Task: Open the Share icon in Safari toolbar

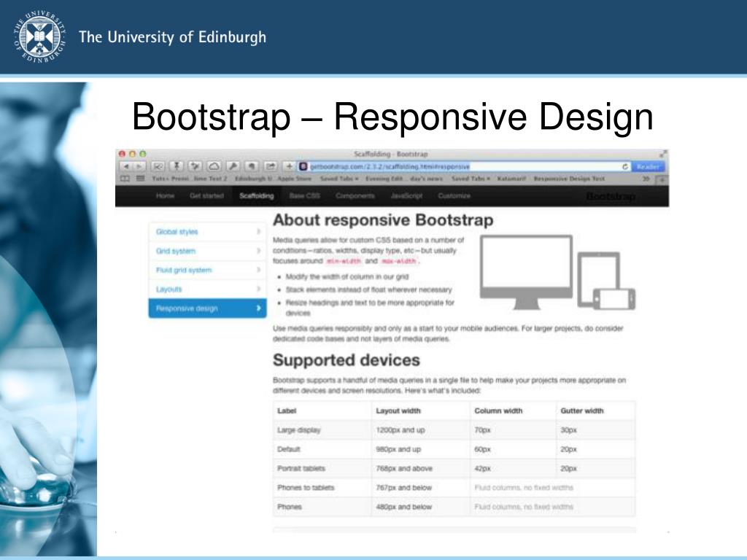Action: (x=271, y=166)
